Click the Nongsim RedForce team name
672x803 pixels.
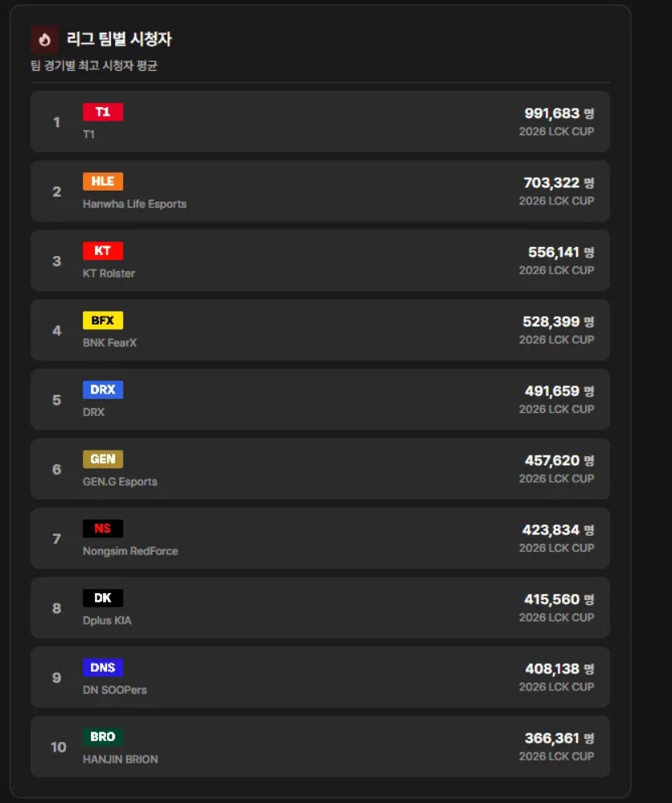click(130, 551)
